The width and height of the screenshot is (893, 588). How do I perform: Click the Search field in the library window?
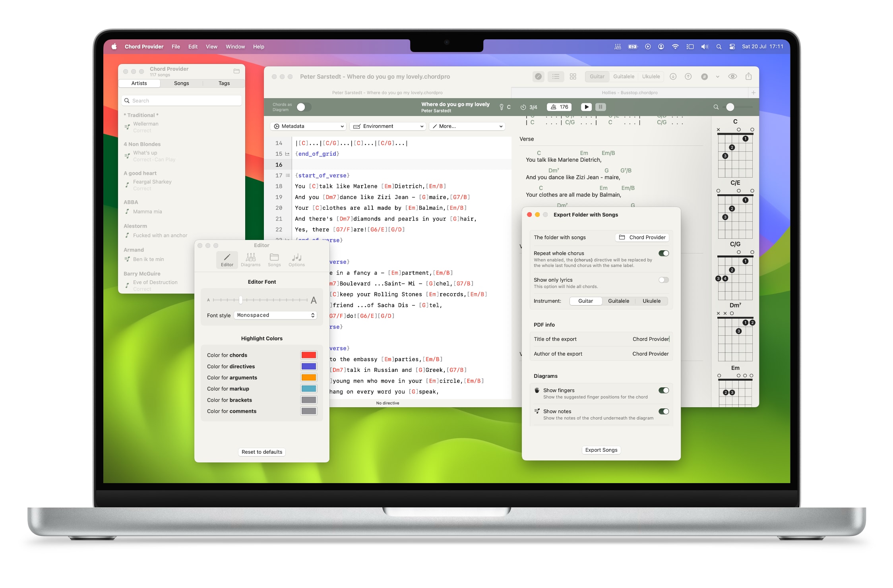tap(182, 101)
